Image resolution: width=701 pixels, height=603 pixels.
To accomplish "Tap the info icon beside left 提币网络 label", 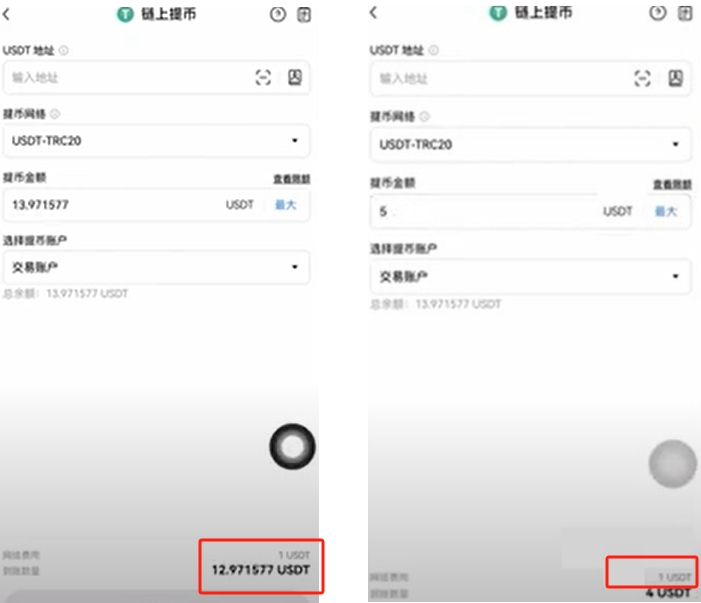I will [55, 114].
